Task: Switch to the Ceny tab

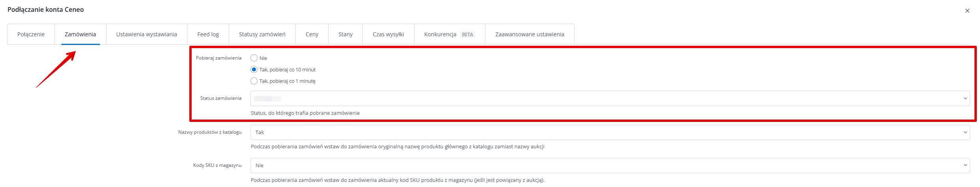Action: (312, 34)
